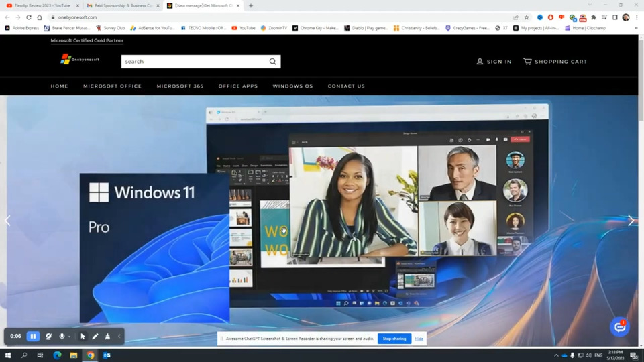
Task: Go to previous carousel slide arrow
Action: (x=7, y=221)
